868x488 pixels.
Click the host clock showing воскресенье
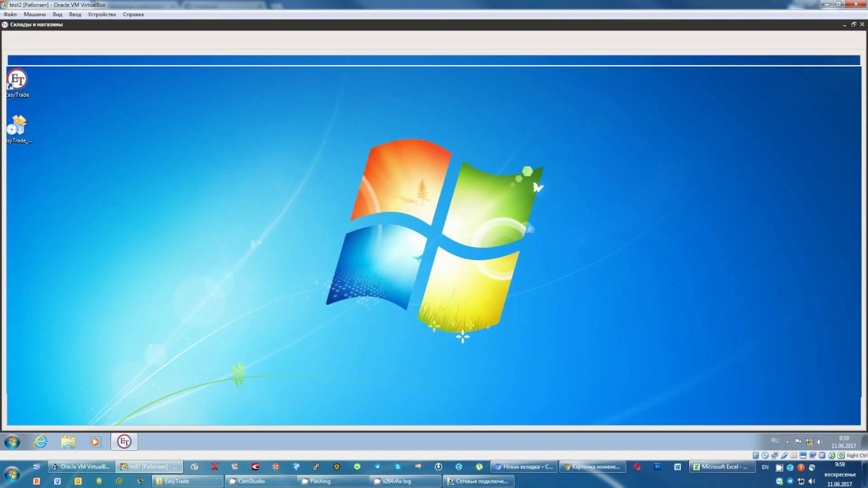tap(840, 474)
